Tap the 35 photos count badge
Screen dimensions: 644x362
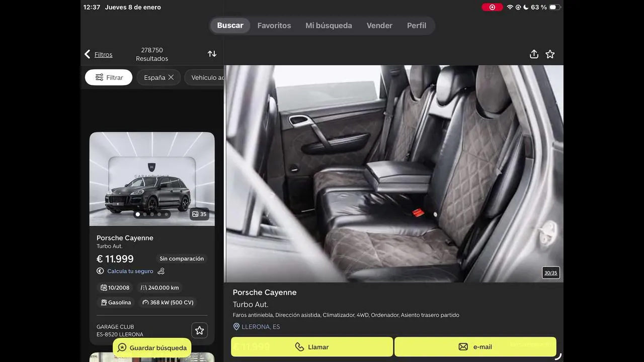(x=199, y=214)
